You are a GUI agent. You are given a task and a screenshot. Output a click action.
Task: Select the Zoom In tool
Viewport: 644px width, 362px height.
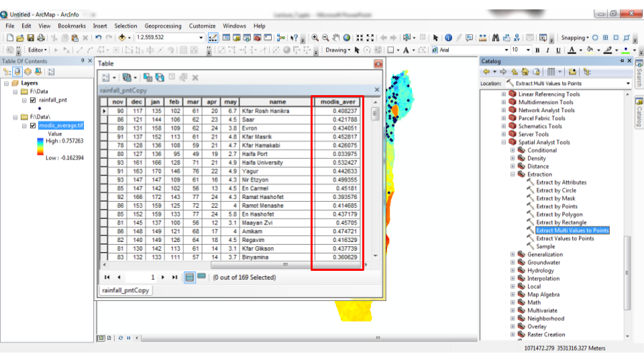click(x=315, y=38)
